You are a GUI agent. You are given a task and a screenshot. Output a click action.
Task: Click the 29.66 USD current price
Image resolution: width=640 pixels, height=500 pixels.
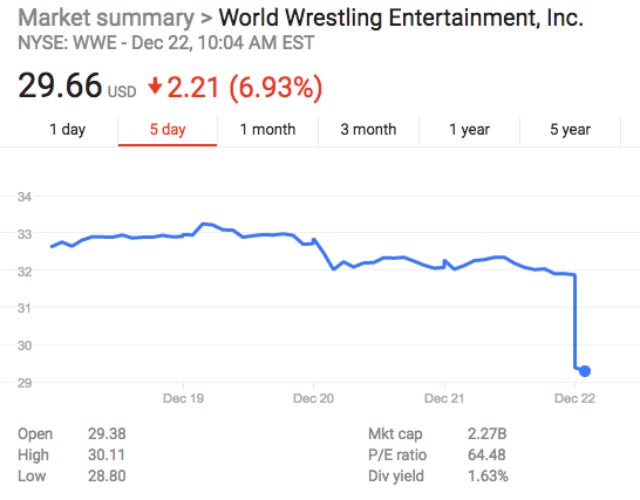click(x=60, y=87)
